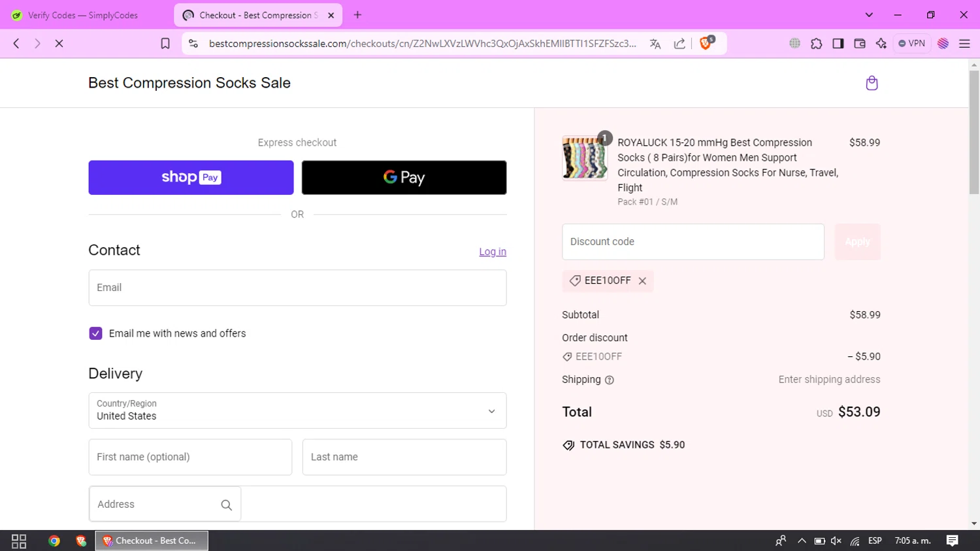
Task: Open Chrome from the taskbar
Action: (54, 541)
